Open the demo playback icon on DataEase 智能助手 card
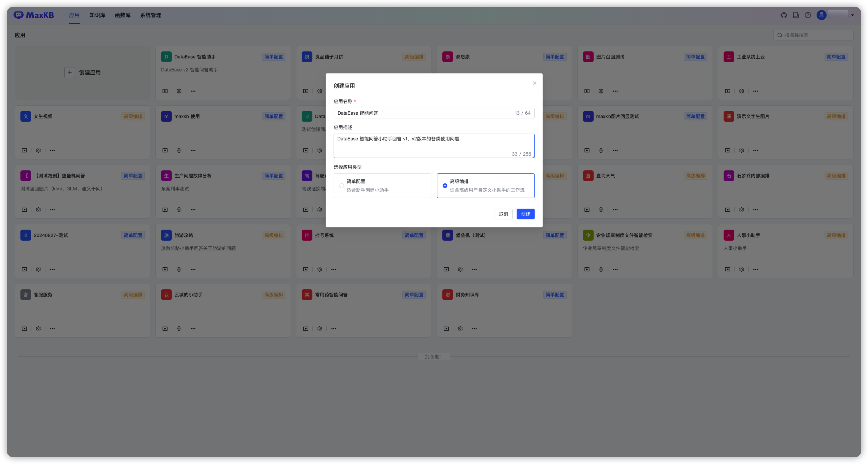 coord(165,91)
